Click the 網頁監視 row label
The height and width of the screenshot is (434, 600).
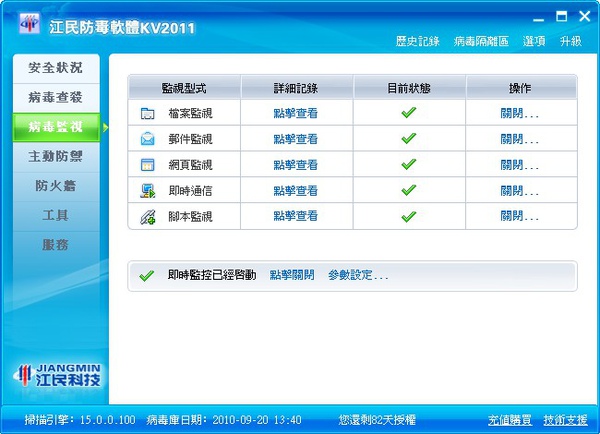click(x=190, y=165)
